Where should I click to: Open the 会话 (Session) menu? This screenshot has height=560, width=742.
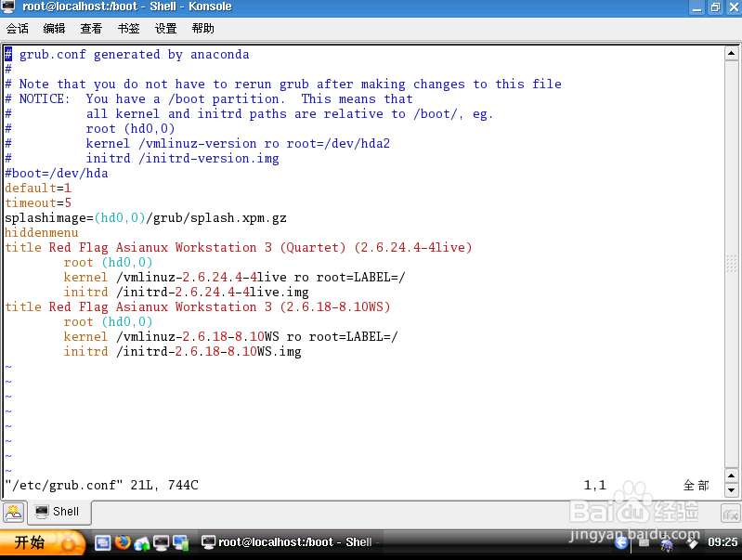pyautogui.click(x=18, y=29)
